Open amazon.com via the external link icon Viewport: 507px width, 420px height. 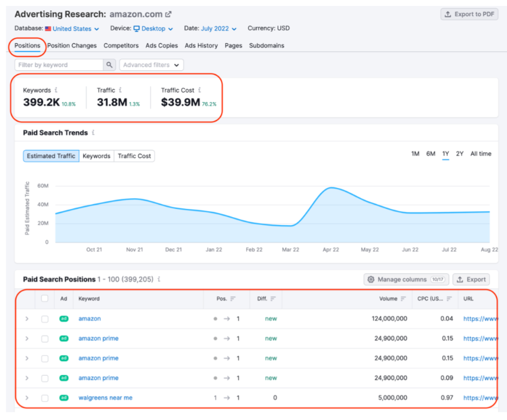pos(168,14)
